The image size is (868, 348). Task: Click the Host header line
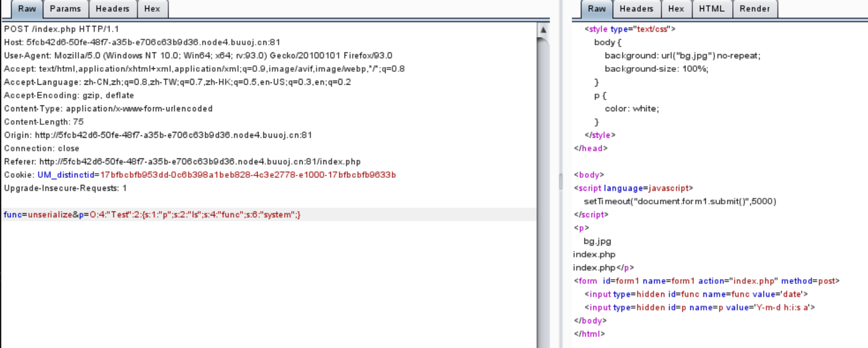tap(142, 42)
